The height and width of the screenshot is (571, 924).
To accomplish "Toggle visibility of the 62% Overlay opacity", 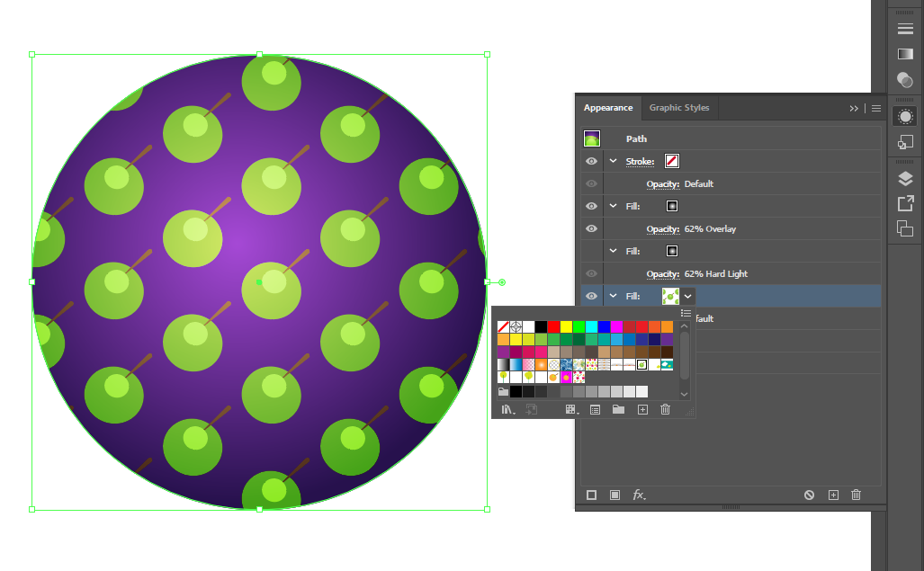I will 592,229.
